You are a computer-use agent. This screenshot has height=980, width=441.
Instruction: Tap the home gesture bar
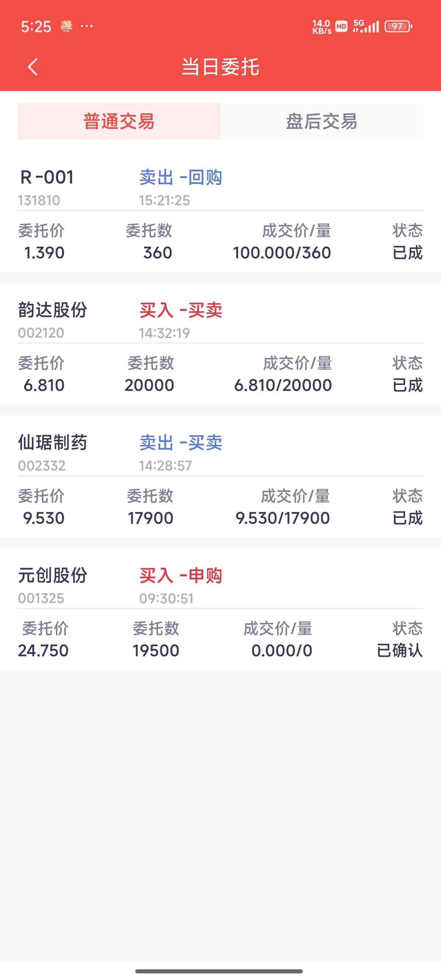(219, 971)
